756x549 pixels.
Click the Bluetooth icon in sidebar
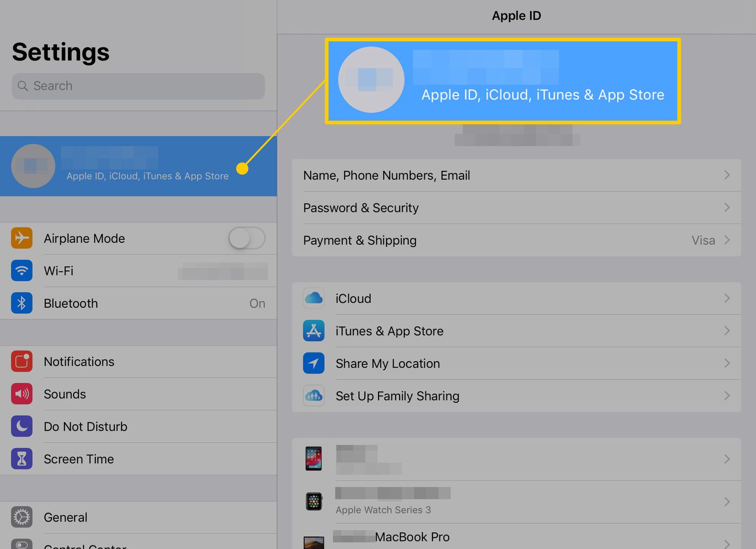click(x=22, y=303)
